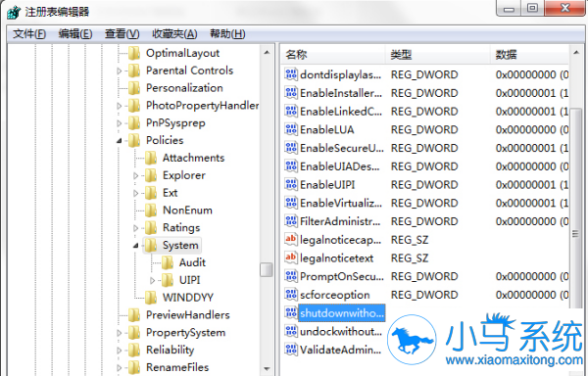The image size is (588, 376).
Task: Click the tree pane scrollbar thumb
Action: (x=267, y=269)
